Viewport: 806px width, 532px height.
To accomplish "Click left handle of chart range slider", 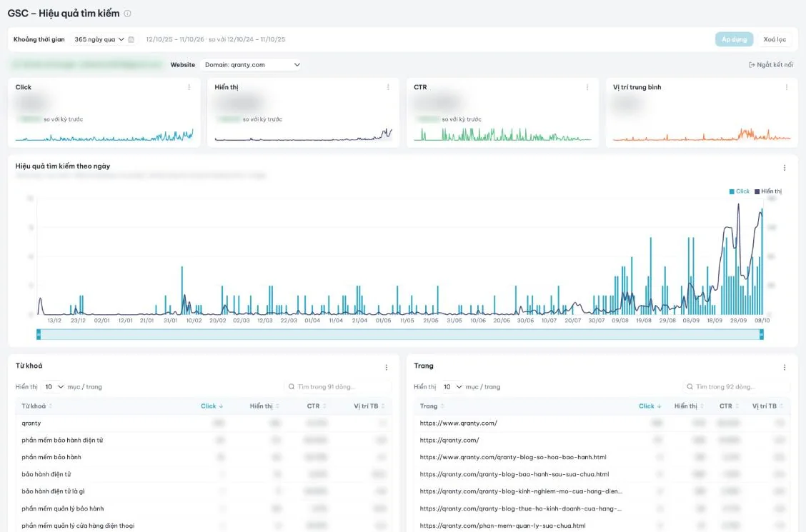I will pos(39,335).
